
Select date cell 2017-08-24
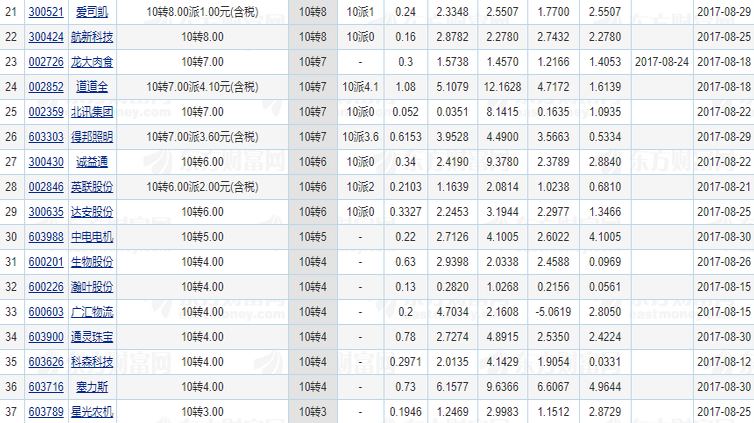coord(662,62)
